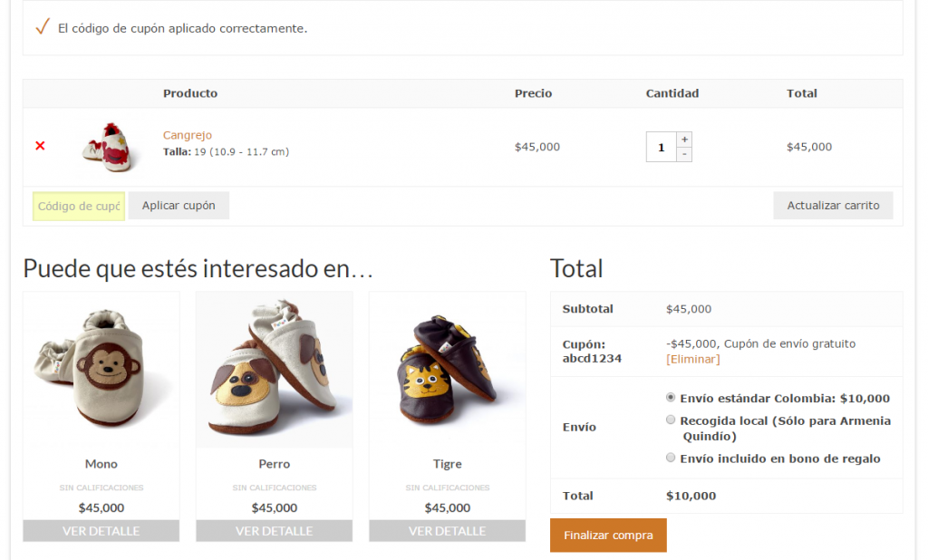Open the Tigre shoe product image
This screenshot has width=928, height=560.
[447, 370]
